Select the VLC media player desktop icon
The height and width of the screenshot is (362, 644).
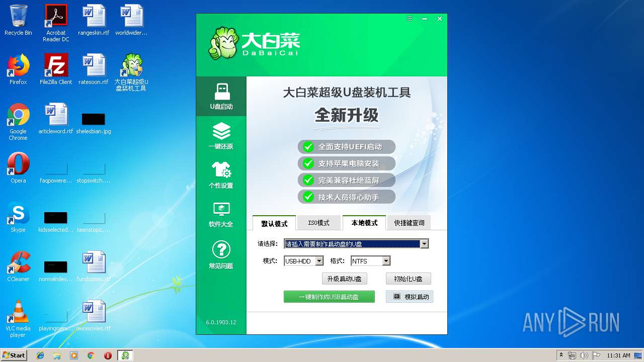point(18,319)
